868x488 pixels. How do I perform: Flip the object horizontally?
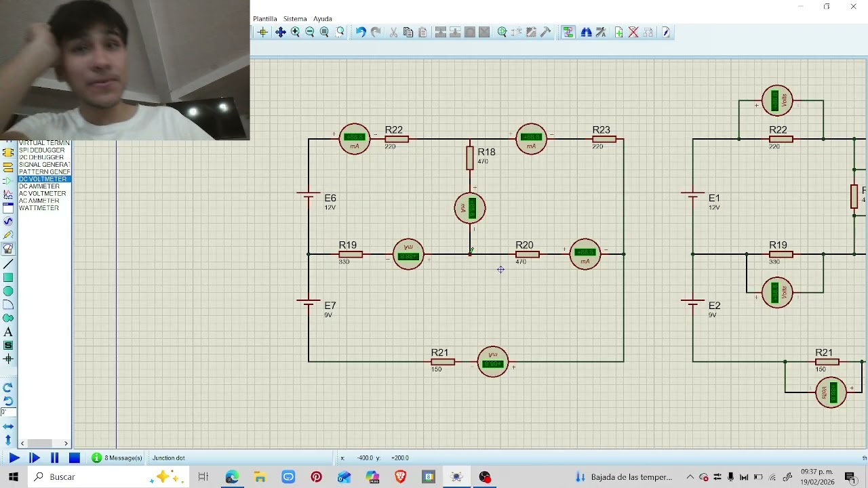point(8,426)
